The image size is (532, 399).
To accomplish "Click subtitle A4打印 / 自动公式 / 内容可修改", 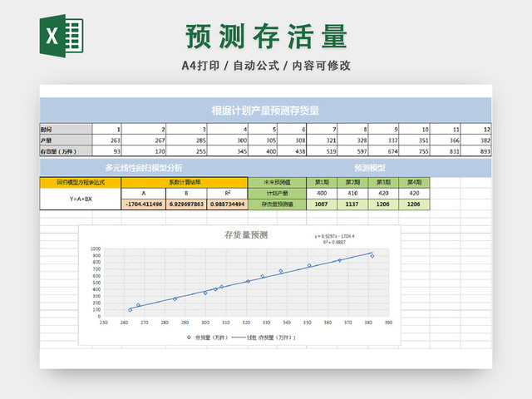I will click(x=266, y=66).
